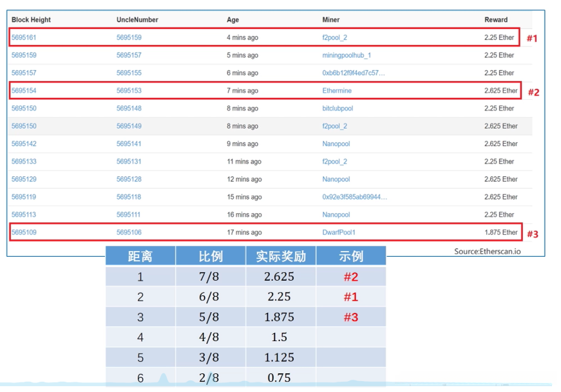This screenshot has width=561, height=392.
Task: Click the Age column header
Action: click(x=233, y=20)
